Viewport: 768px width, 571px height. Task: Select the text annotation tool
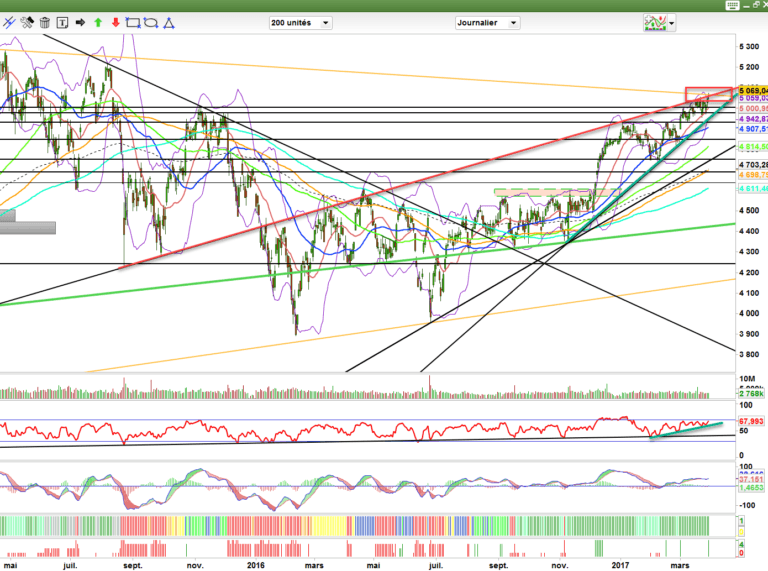[x=63, y=21]
